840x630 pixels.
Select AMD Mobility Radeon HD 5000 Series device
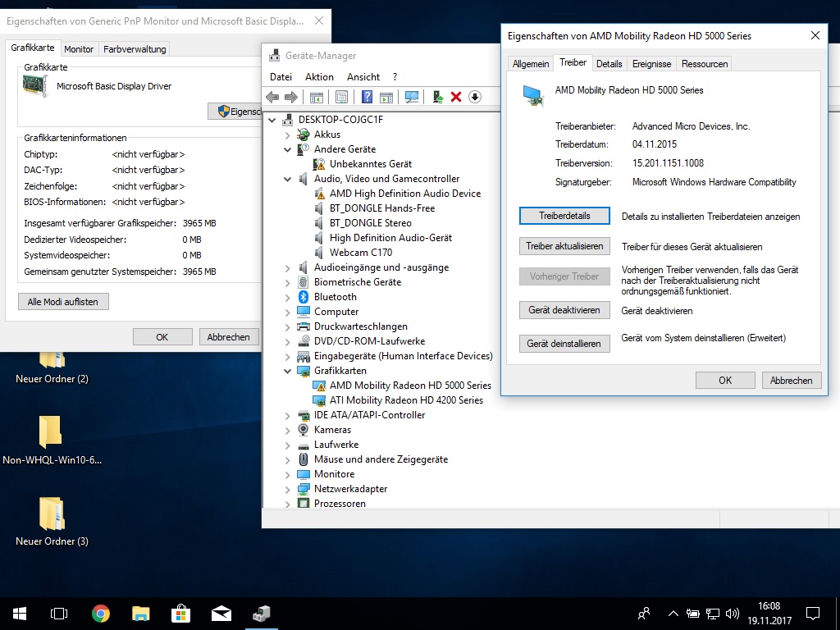pos(410,386)
